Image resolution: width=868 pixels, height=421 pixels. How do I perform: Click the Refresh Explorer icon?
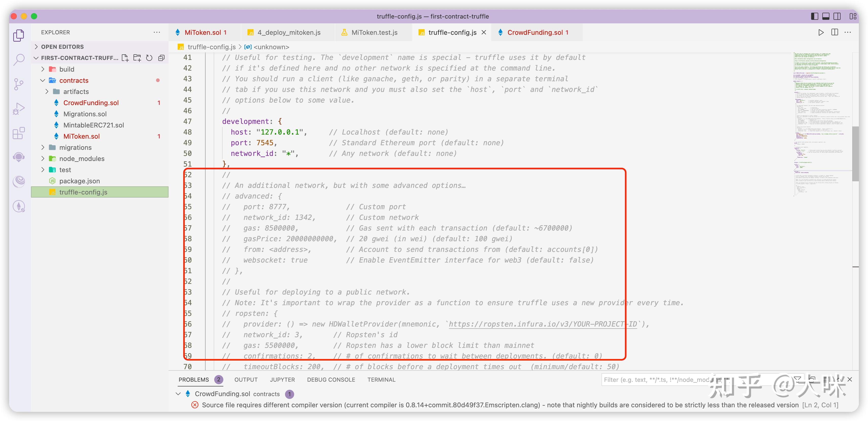tap(149, 58)
